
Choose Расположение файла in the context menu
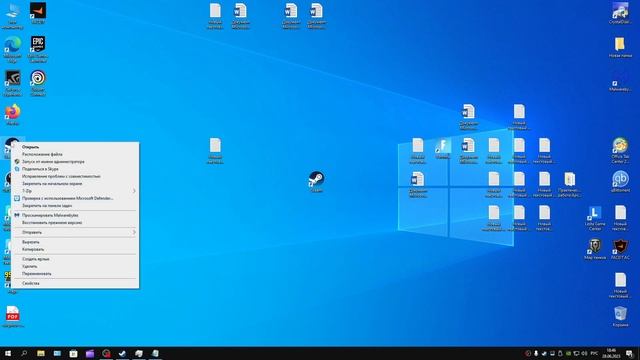[75, 154]
